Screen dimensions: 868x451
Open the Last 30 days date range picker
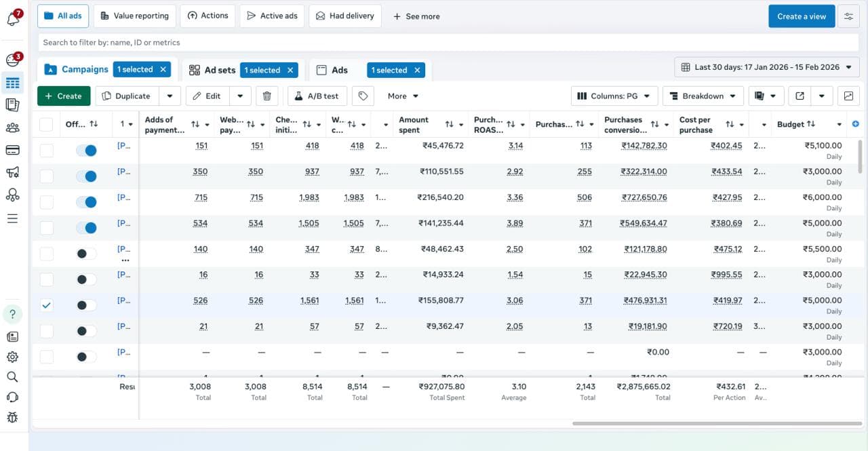(x=766, y=67)
